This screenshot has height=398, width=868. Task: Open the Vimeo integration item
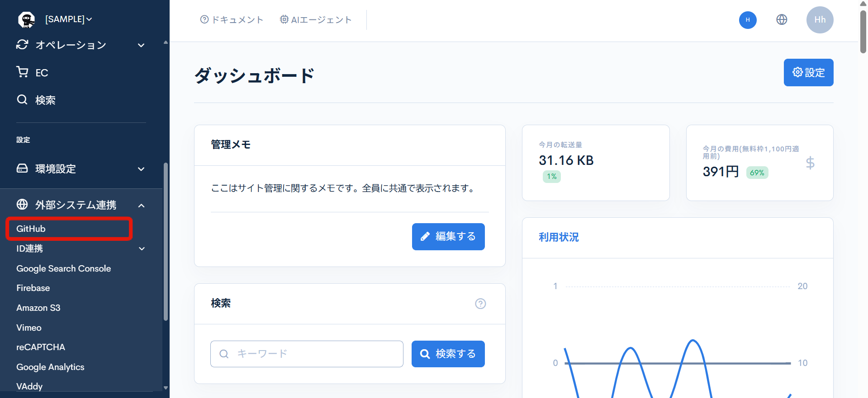[x=29, y=328]
